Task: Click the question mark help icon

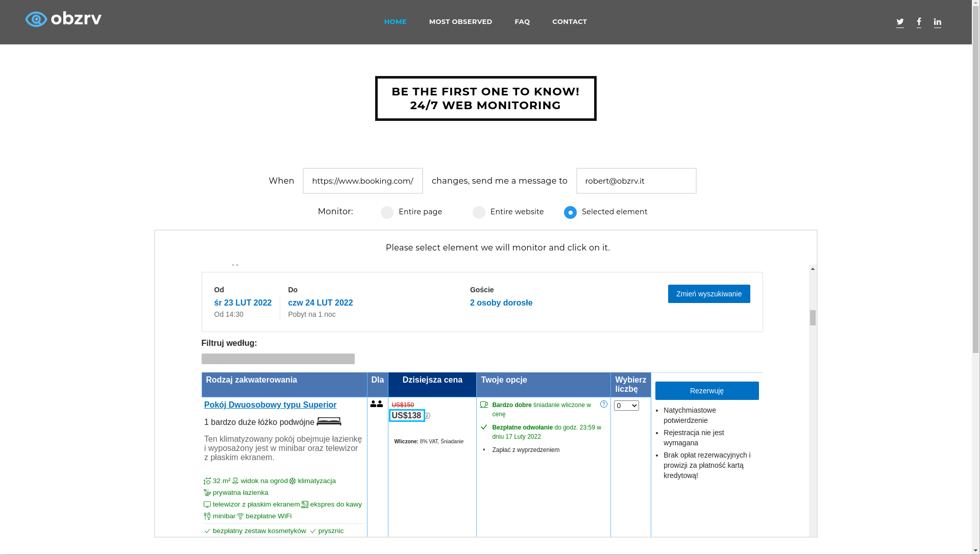Action: click(x=604, y=404)
